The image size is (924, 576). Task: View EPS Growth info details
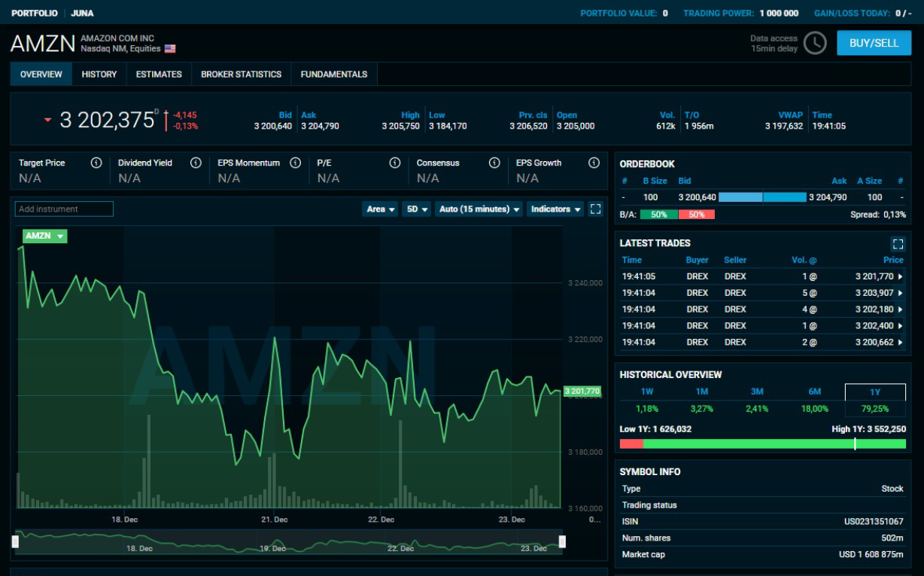click(594, 162)
